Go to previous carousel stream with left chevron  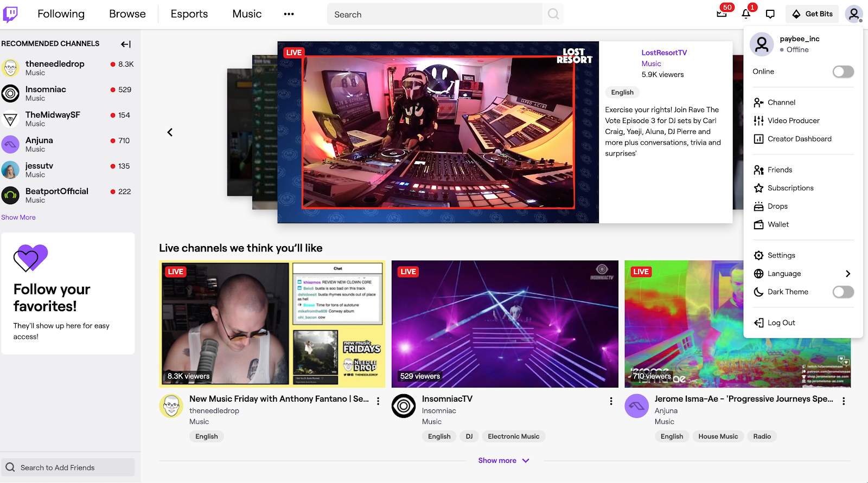[x=170, y=132]
